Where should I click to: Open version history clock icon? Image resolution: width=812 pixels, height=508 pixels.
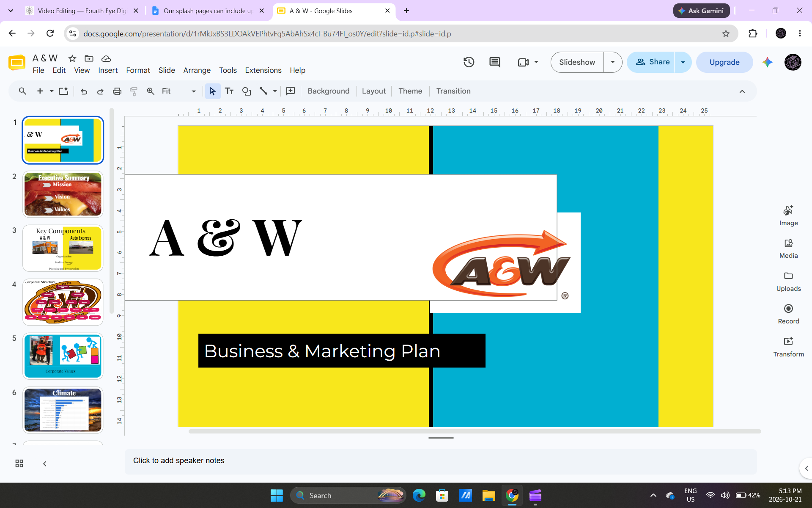pos(469,62)
